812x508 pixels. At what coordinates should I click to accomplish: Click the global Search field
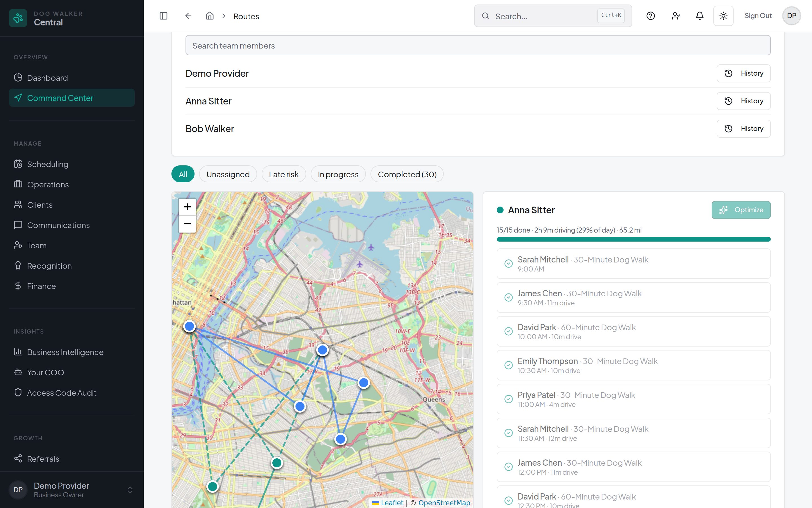(x=553, y=16)
